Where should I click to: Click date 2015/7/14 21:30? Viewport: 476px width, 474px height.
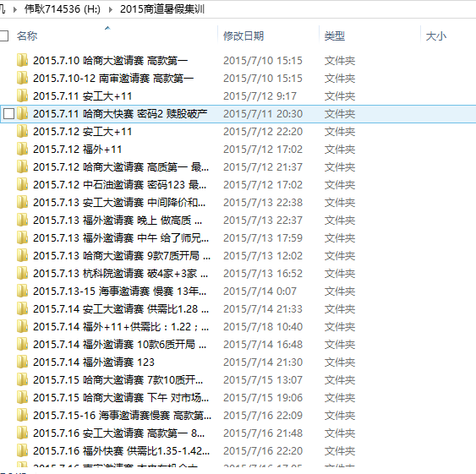pos(263,362)
